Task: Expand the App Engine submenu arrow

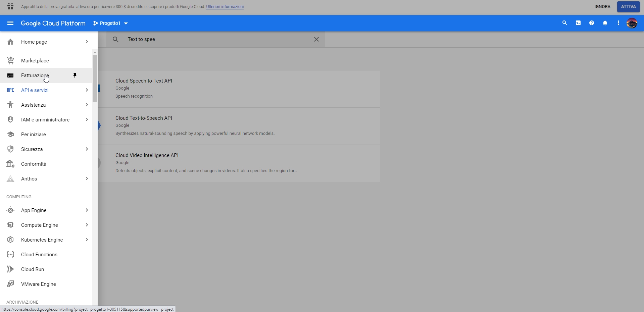Action: (87, 210)
